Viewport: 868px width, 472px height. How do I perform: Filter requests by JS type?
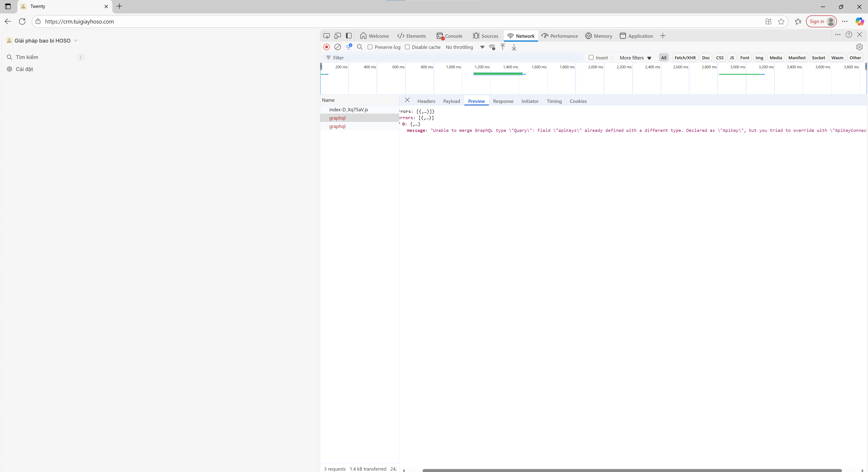click(732, 58)
